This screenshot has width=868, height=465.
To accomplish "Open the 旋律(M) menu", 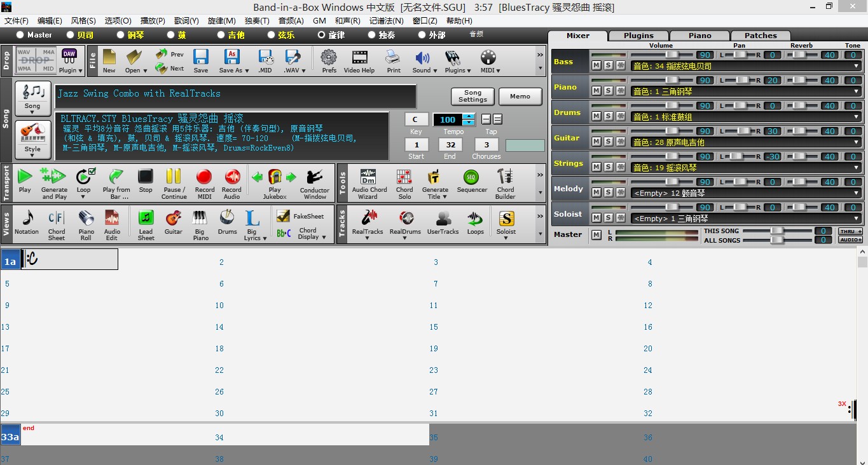I will pos(222,21).
